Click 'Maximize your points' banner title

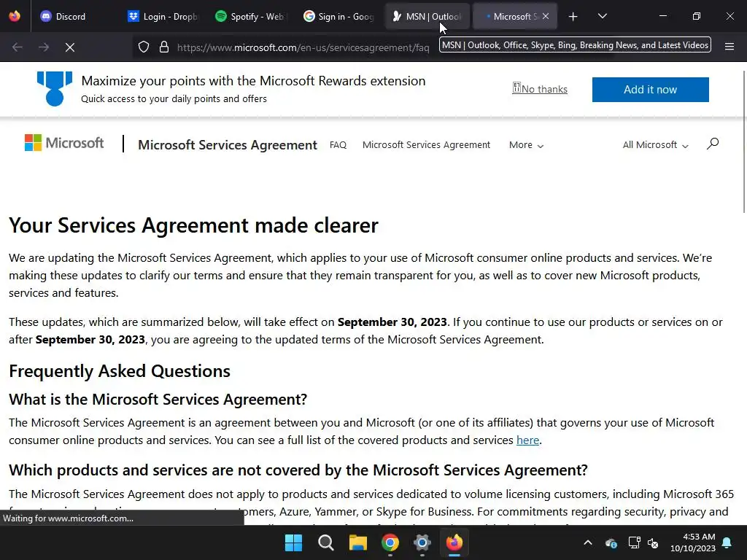pyautogui.click(x=253, y=81)
